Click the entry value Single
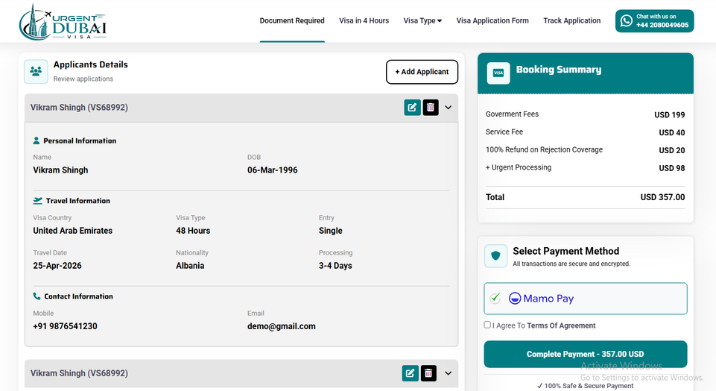716x391 pixels. [331, 231]
